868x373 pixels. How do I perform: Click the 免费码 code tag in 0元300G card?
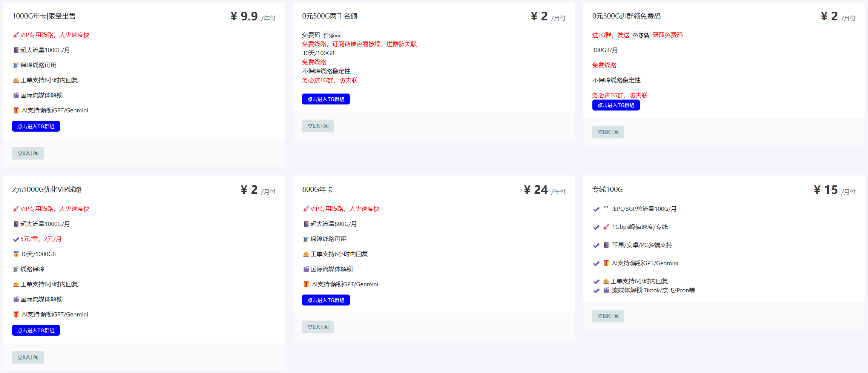tap(641, 35)
